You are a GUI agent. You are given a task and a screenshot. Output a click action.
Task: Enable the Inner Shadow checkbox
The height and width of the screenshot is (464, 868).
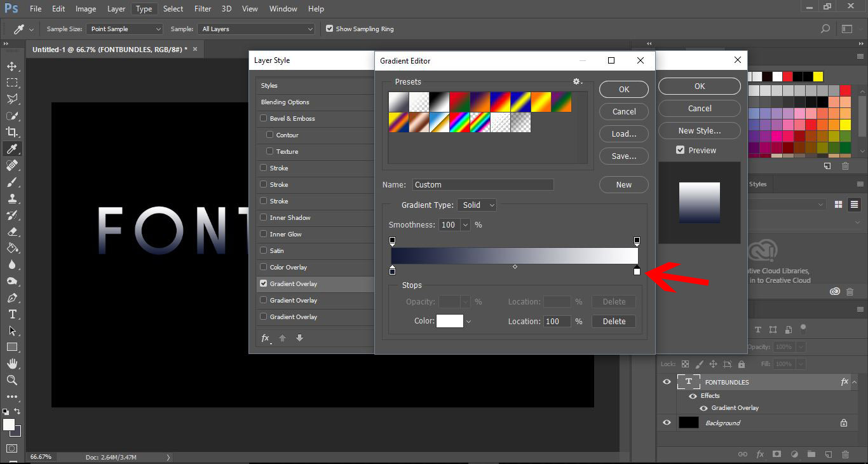pos(264,217)
